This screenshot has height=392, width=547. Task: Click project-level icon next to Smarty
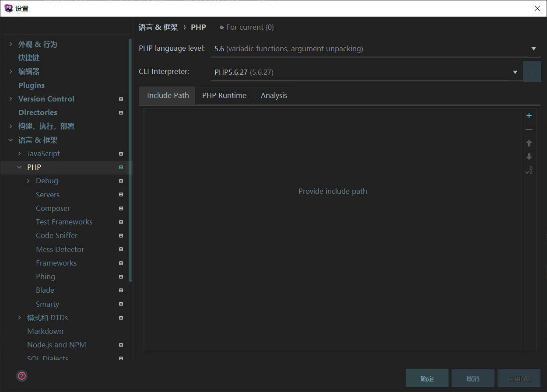(x=121, y=304)
